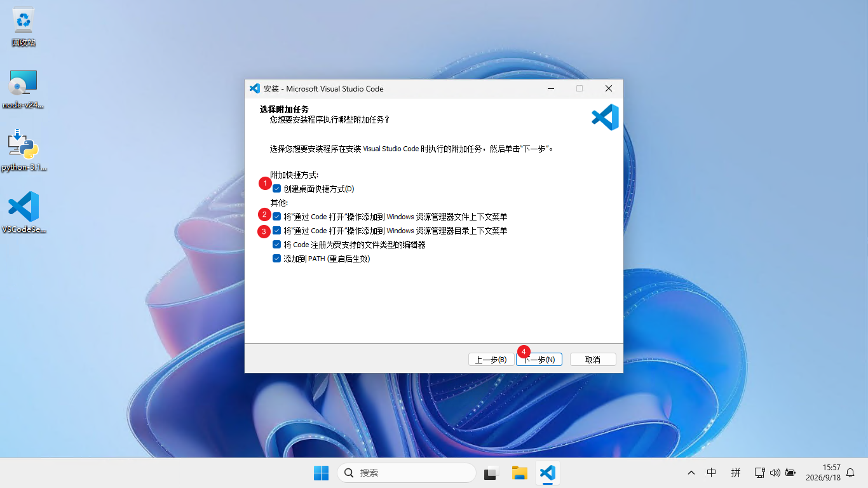868x488 pixels.
Task: Open File Explorer from the taskbar
Action: pos(520,473)
